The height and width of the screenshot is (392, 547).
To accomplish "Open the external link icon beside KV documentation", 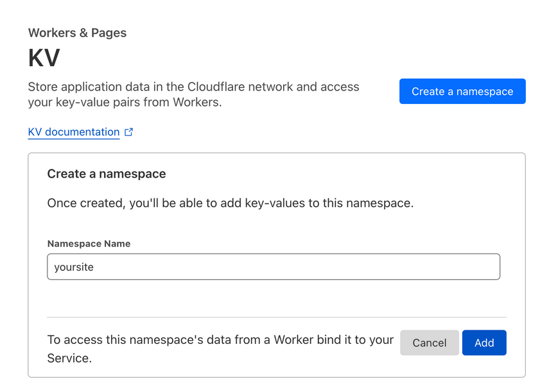I will click(x=128, y=132).
